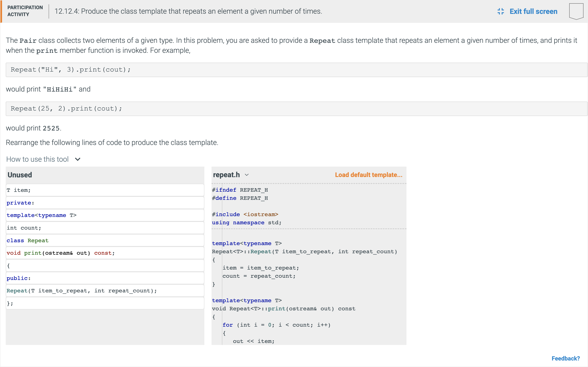Click the How to use this tool text

[37, 159]
